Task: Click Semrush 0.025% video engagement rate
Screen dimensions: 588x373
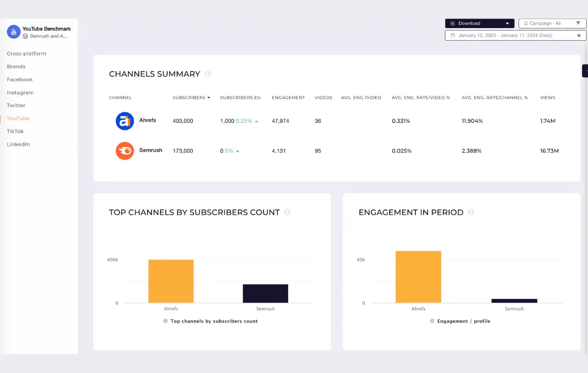Action: pyautogui.click(x=402, y=151)
